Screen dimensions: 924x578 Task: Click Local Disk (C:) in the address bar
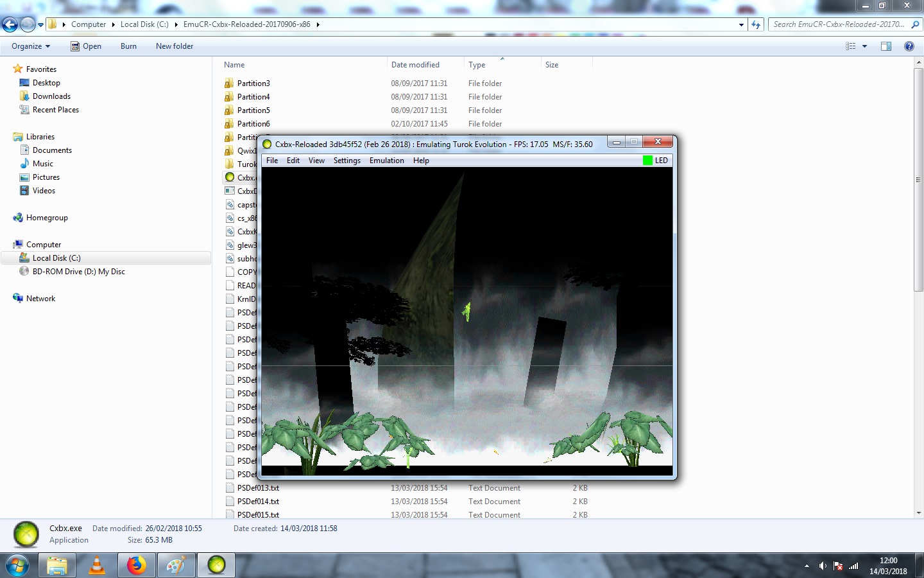(144, 24)
